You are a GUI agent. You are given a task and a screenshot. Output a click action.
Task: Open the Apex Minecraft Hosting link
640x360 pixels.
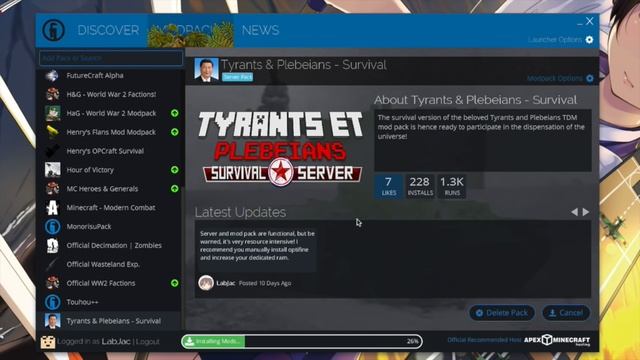(x=557, y=340)
